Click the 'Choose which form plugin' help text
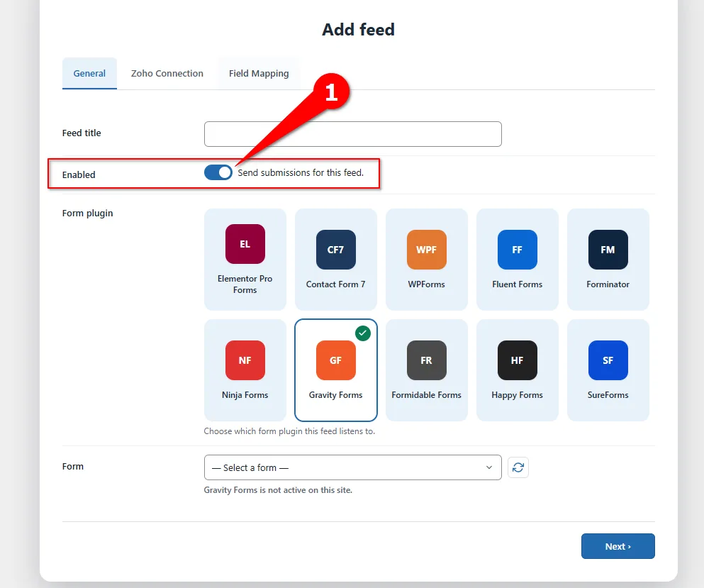This screenshot has height=588, width=704. coord(289,431)
